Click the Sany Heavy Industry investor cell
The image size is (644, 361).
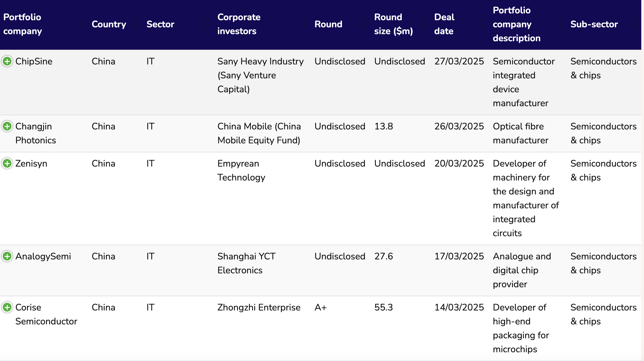pyautogui.click(x=261, y=75)
